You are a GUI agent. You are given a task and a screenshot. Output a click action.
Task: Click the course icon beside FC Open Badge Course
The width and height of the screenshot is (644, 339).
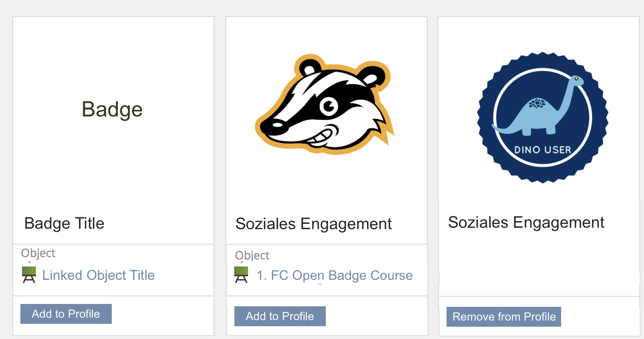[x=241, y=275]
